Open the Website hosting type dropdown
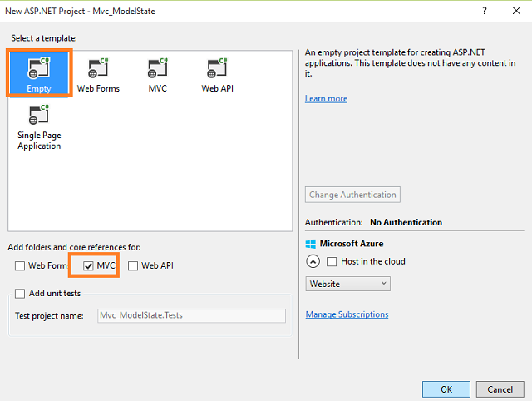 [347, 284]
